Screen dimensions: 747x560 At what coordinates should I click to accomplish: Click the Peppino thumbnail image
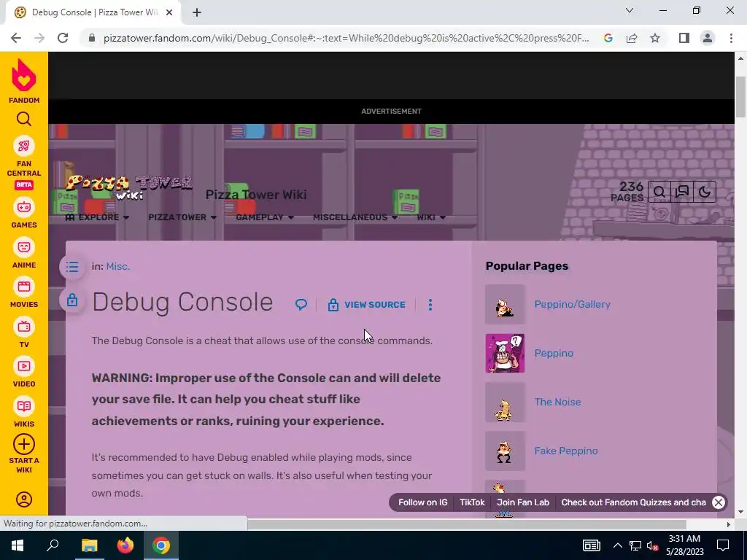click(505, 354)
